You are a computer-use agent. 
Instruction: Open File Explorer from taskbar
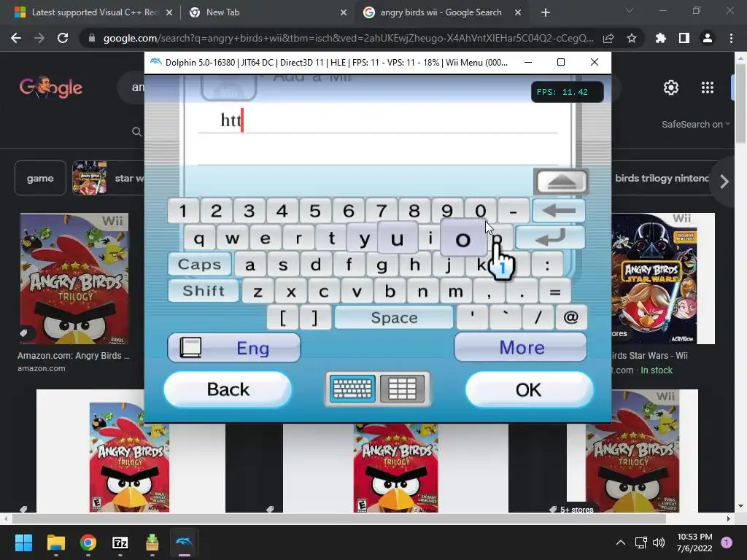point(55,542)
